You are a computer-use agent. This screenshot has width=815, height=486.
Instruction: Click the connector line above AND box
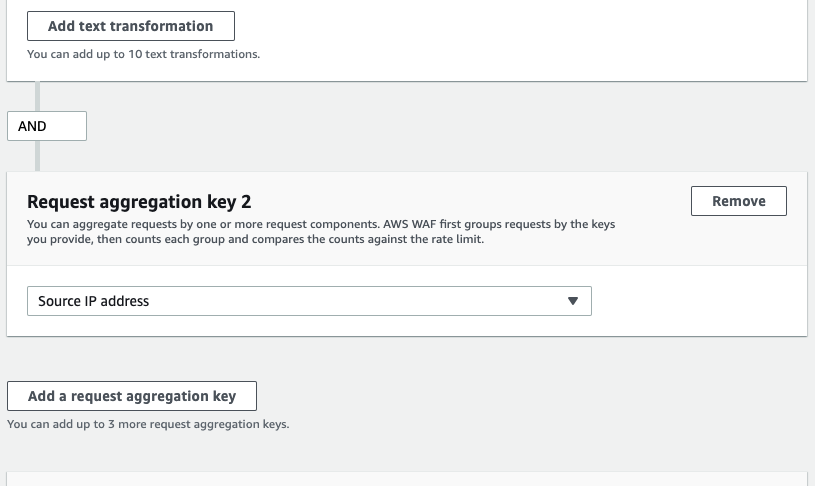pos(37,96)
